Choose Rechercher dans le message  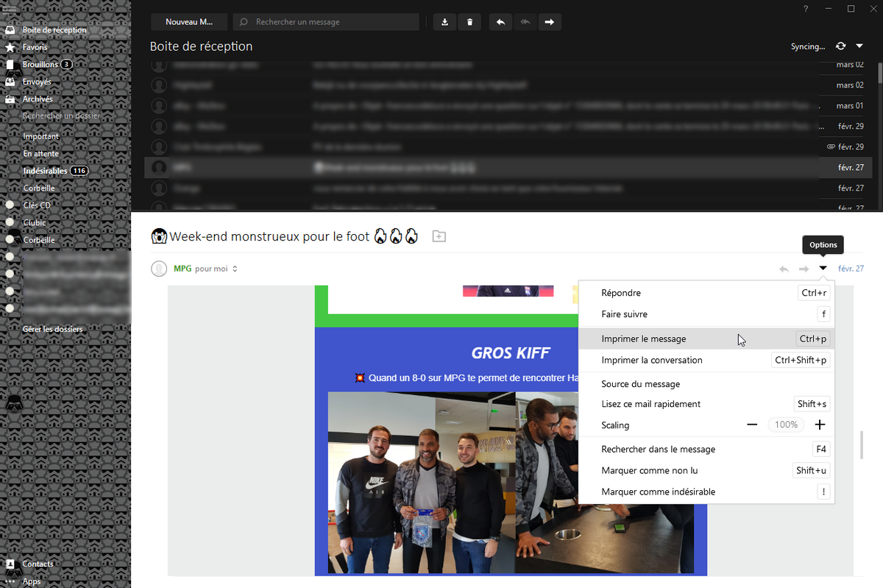pos(706,449)
